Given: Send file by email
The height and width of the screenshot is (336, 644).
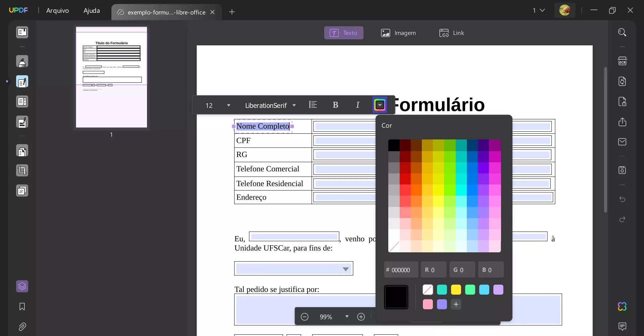Looking at the screenshot, I should tap(622, 142).
